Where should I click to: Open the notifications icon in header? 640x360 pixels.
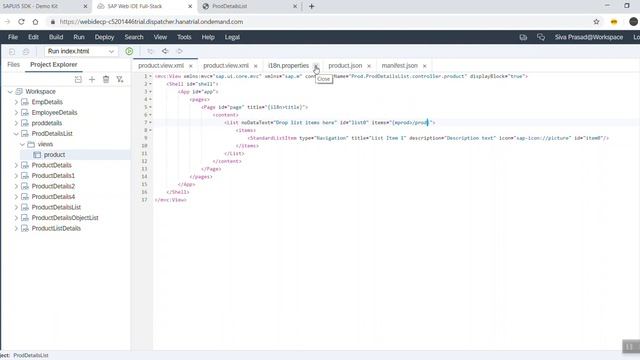pos(523,37)
